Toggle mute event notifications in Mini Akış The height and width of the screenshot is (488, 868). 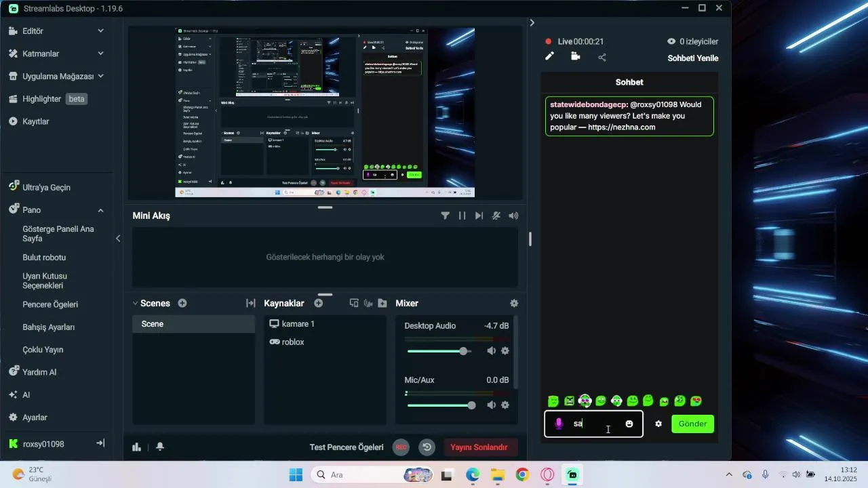(496, 216)
